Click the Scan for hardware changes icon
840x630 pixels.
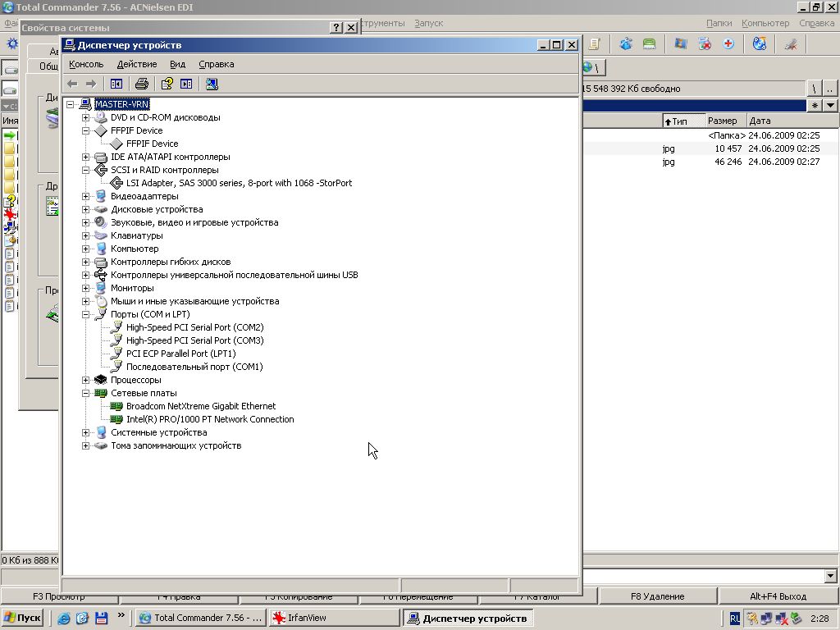pyautogui.click(x=212, y=84)
